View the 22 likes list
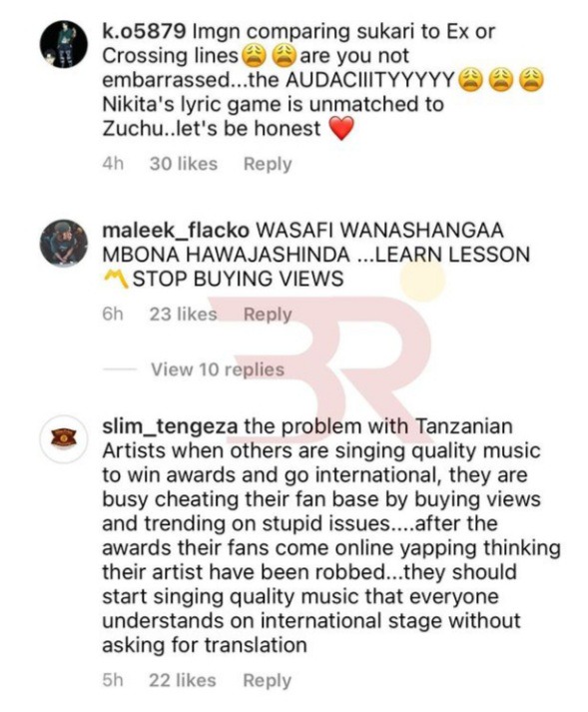Viewport: 588px width, 712px height. click(x=183, y=681)
